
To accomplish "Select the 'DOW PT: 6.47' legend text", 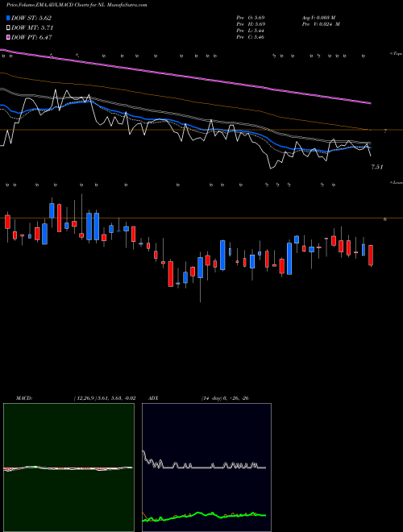I will (x=31, y=37).
